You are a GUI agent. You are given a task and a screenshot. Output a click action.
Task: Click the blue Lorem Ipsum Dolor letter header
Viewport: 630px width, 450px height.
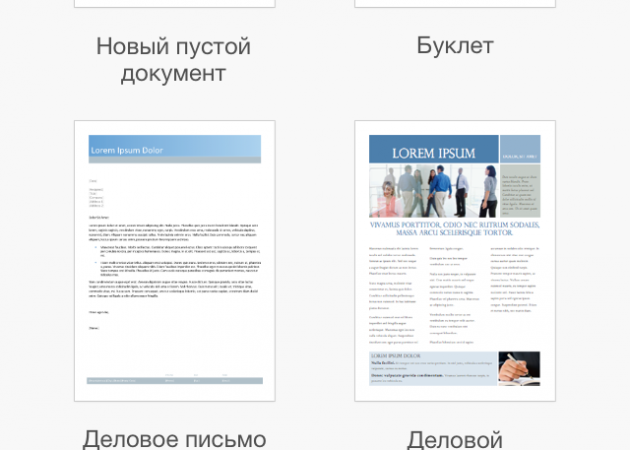click(x=174, y=149)
